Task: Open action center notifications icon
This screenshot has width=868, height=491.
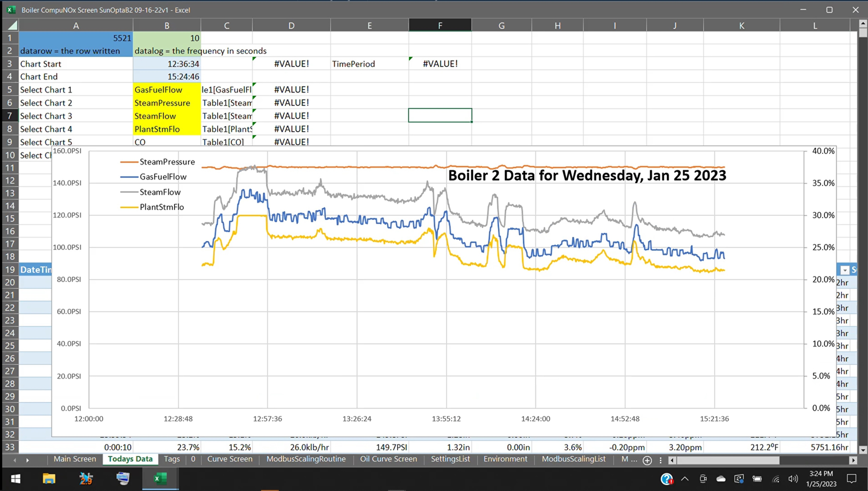Action: [851, 479]
